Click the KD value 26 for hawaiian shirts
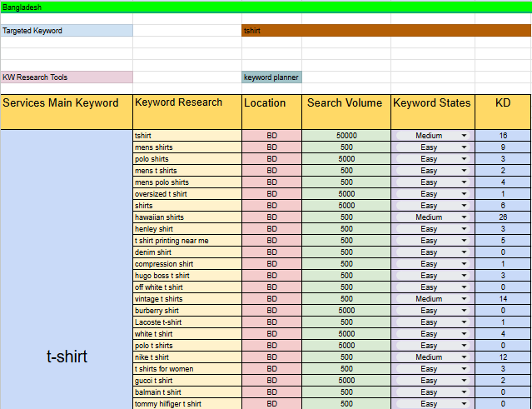This screenshot has height=409, width=532. 503,217
